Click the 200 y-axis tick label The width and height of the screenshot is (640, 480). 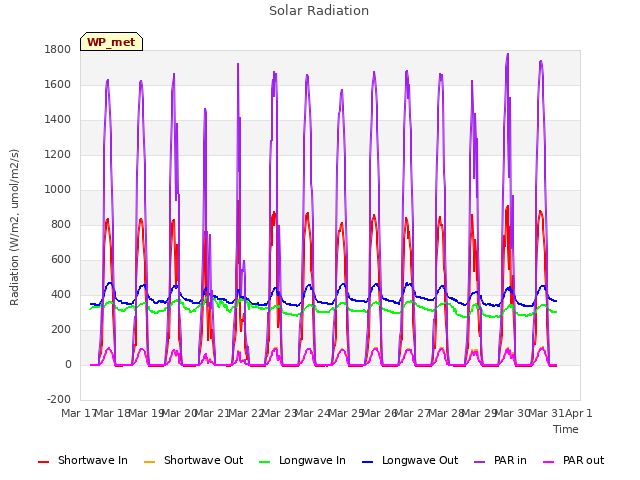point(61,329)
